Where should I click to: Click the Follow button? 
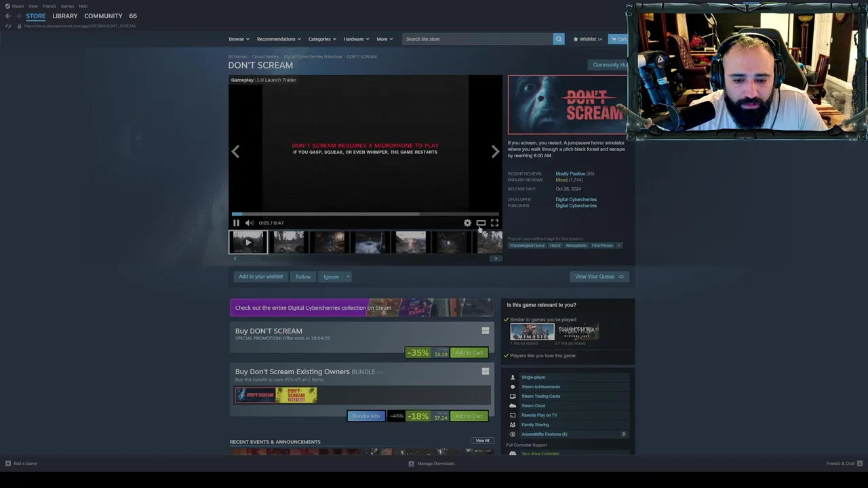coord(303,277)
